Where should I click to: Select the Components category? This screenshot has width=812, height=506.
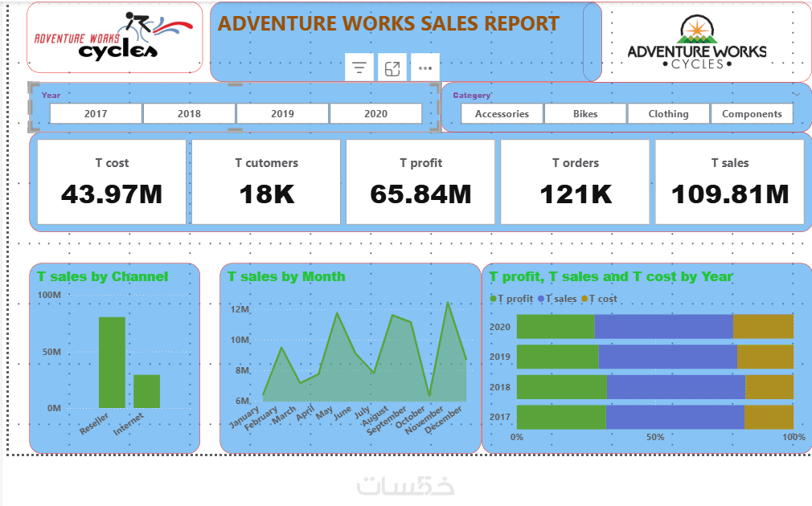752,114
